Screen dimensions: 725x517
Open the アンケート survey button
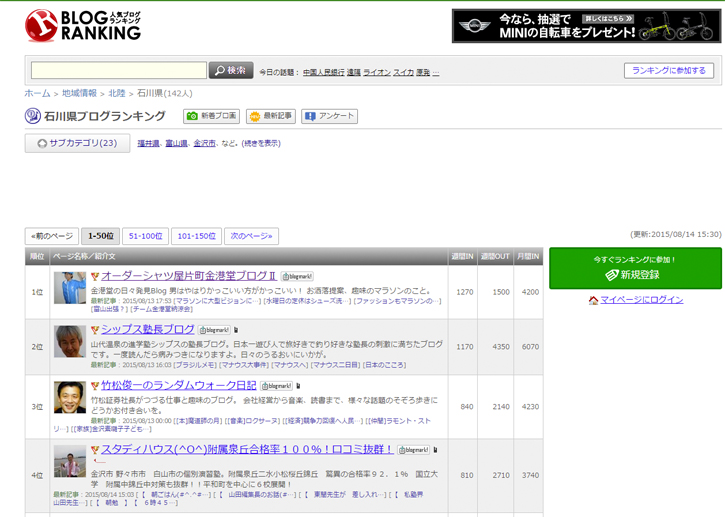coord(329,116)
